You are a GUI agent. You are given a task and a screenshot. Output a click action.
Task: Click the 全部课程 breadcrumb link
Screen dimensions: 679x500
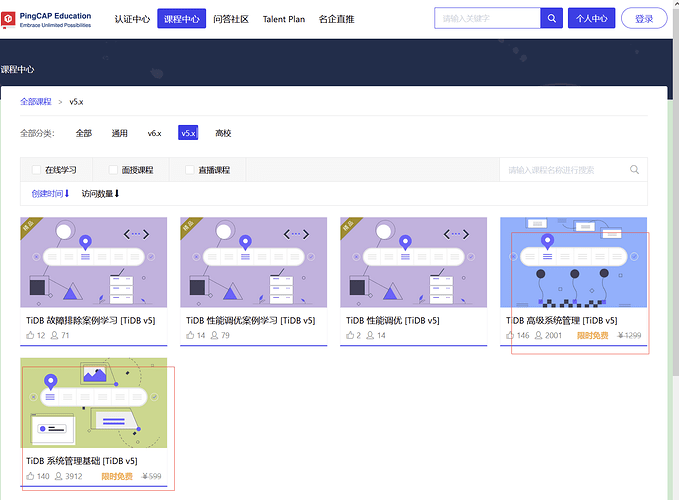click(36, 102)
